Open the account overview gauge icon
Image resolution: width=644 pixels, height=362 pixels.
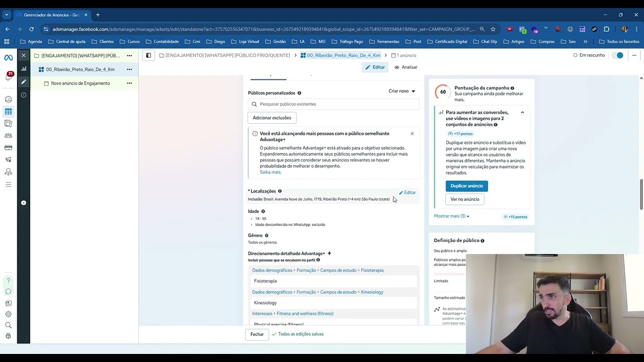pos(9,100)
